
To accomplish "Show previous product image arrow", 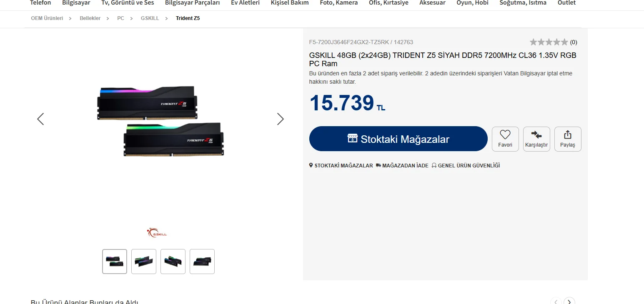I will click(40, 119).
